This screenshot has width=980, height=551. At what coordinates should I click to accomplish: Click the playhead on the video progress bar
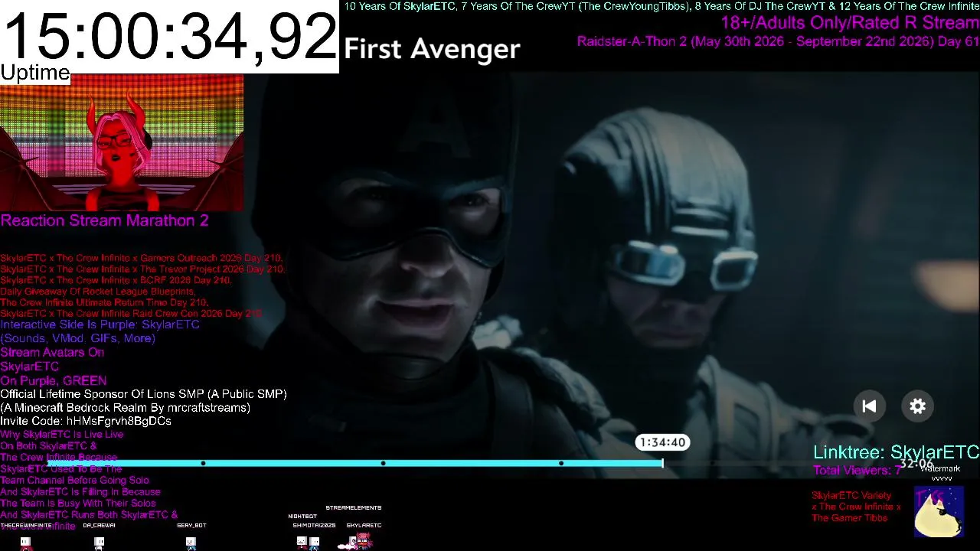click(662, 463)
